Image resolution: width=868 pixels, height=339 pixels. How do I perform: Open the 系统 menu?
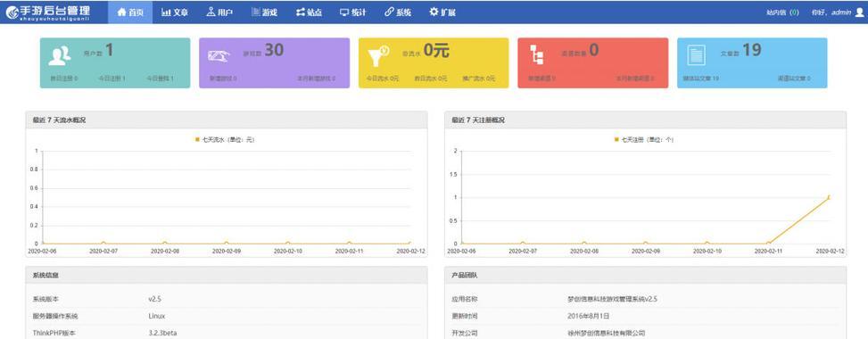(x=398, y=12)
